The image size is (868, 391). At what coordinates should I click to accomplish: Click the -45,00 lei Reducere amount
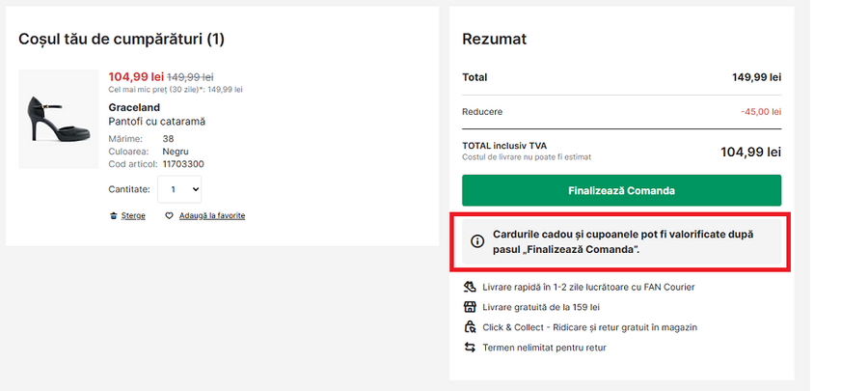coord(760,112)
